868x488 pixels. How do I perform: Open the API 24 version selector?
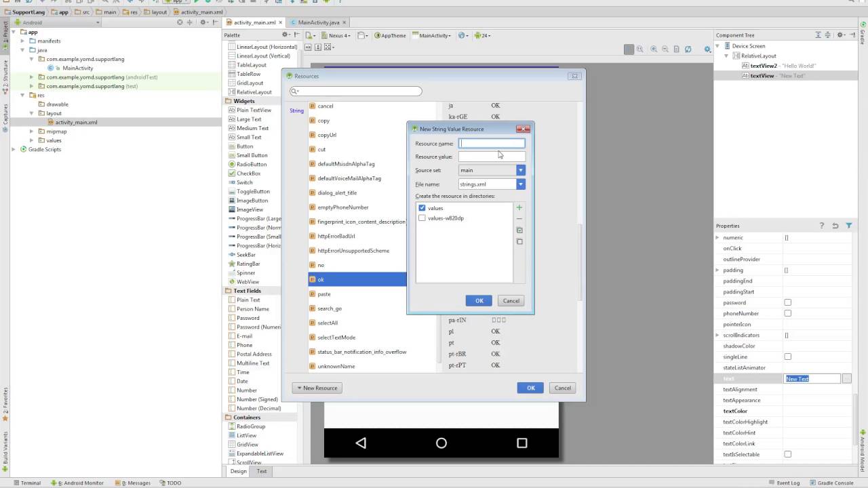point(482,35)
